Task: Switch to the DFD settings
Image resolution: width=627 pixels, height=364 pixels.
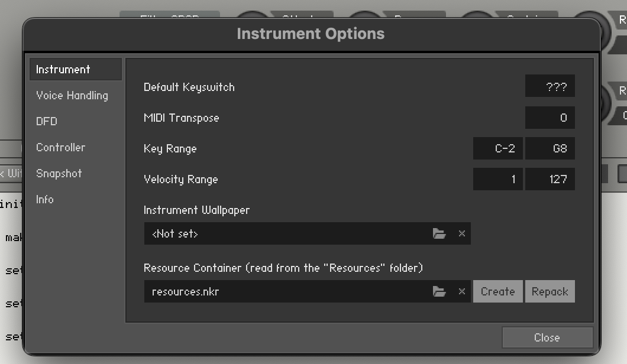Action: pos(47,121)
